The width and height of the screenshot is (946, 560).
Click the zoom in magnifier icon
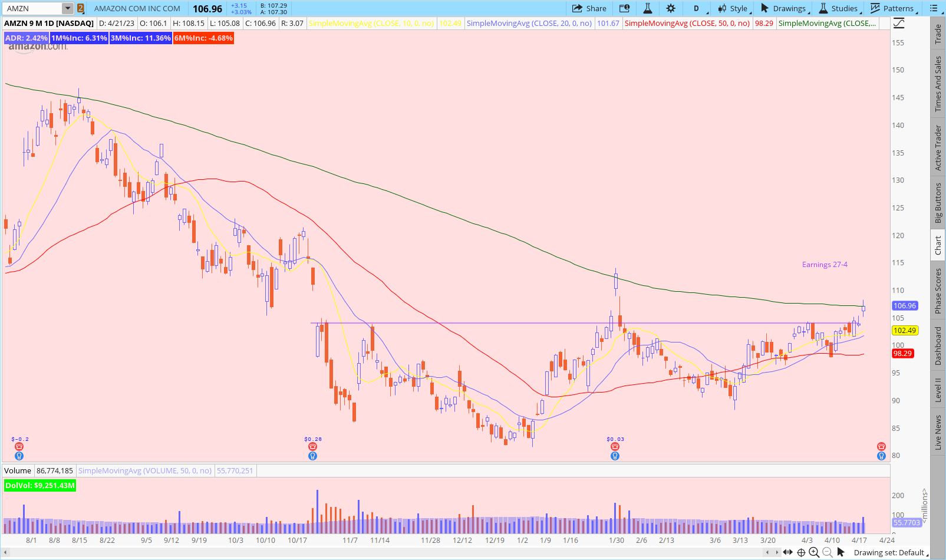click(814, 552)
